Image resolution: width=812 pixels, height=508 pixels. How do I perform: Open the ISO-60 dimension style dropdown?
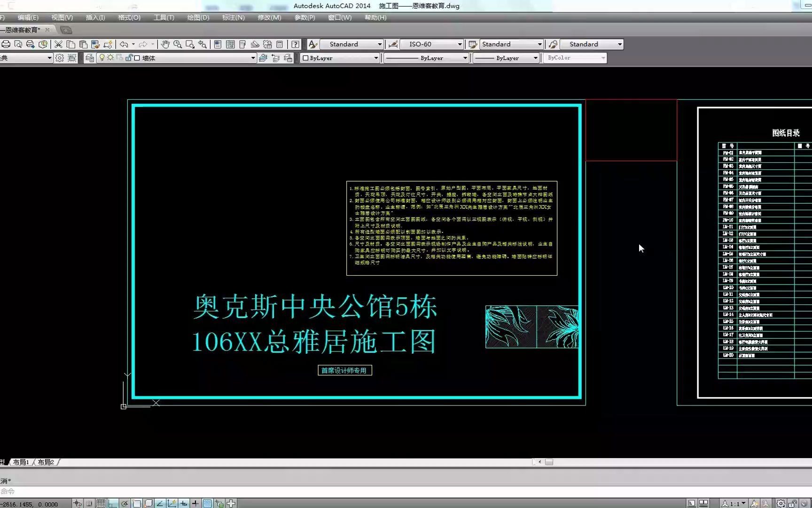459,44
